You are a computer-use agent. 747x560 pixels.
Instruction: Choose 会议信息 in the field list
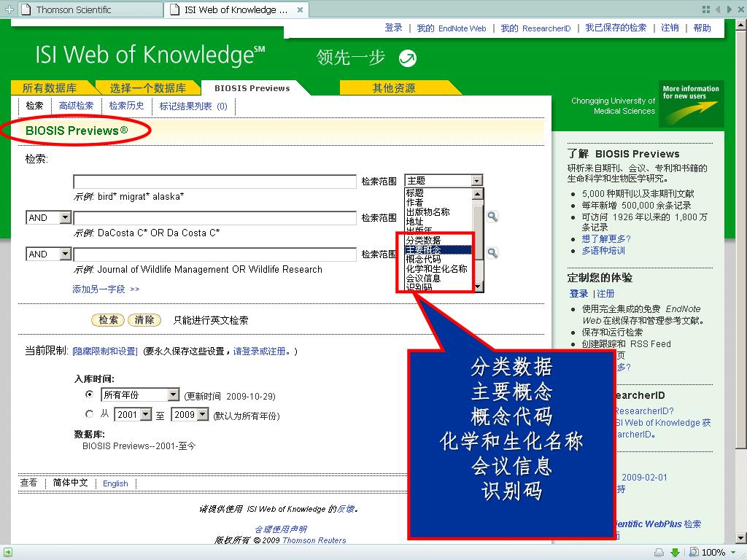tap(423, 278)
